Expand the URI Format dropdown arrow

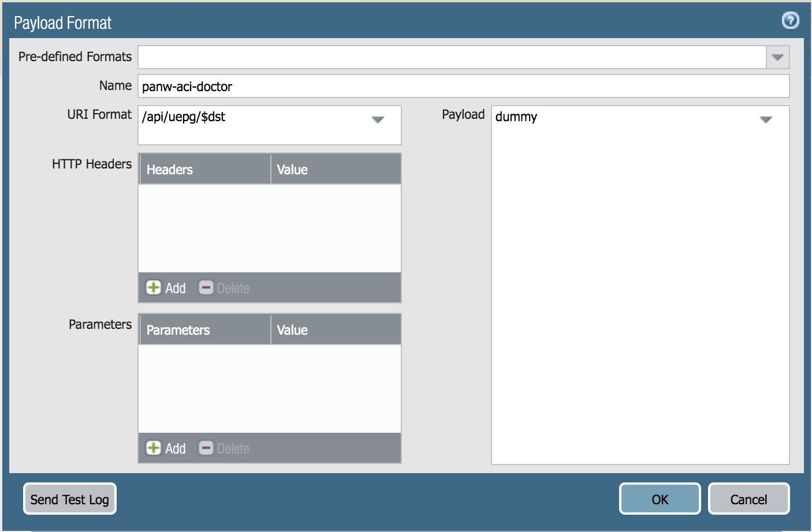point(378,119)
